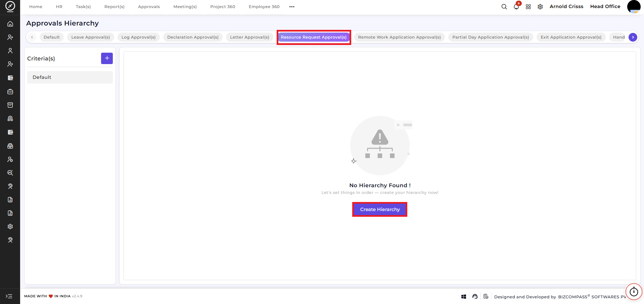This screenshot has width=644, height=304.
Task: Open the Project 360 menu
Action: coord(223,7)
